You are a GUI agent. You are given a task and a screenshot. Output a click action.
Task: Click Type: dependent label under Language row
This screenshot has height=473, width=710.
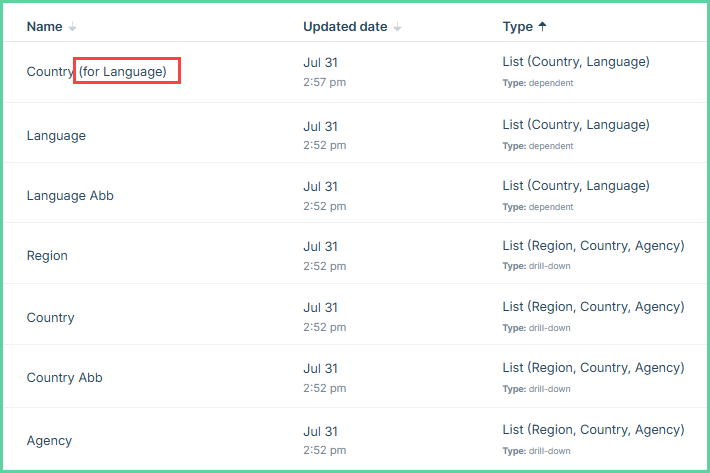tap(538, 146)
